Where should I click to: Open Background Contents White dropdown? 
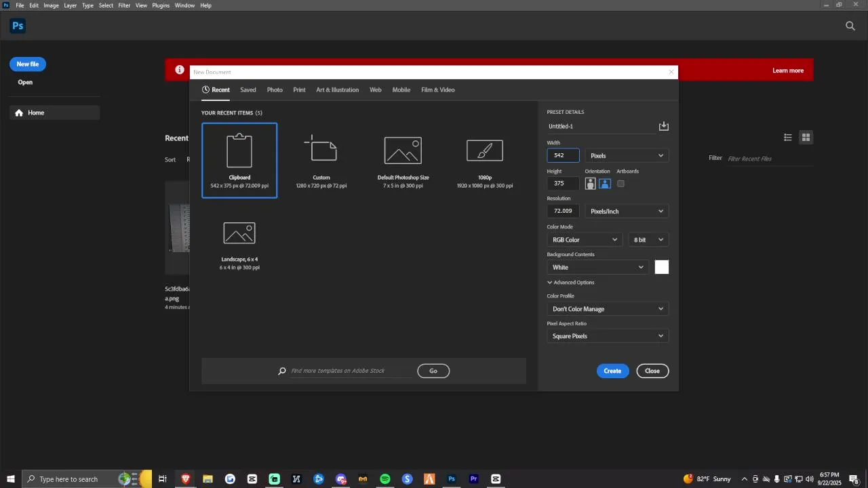coord(597,267)
